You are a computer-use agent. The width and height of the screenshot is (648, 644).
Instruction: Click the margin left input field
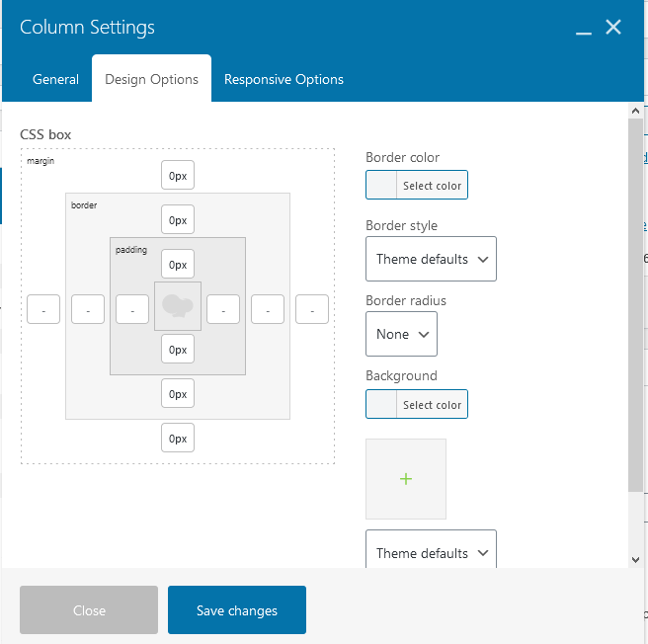pyautogui.click(x=43, y=309)
